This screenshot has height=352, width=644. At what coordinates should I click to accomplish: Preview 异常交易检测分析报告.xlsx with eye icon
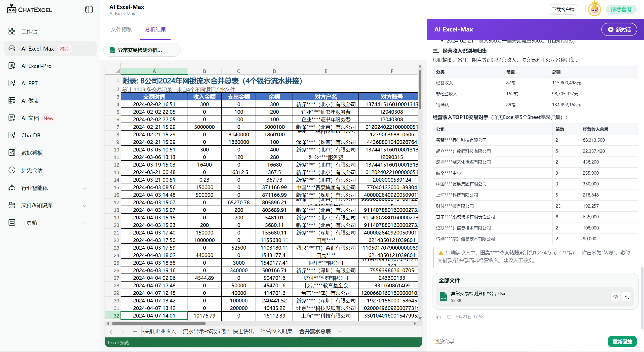[616, 297]
